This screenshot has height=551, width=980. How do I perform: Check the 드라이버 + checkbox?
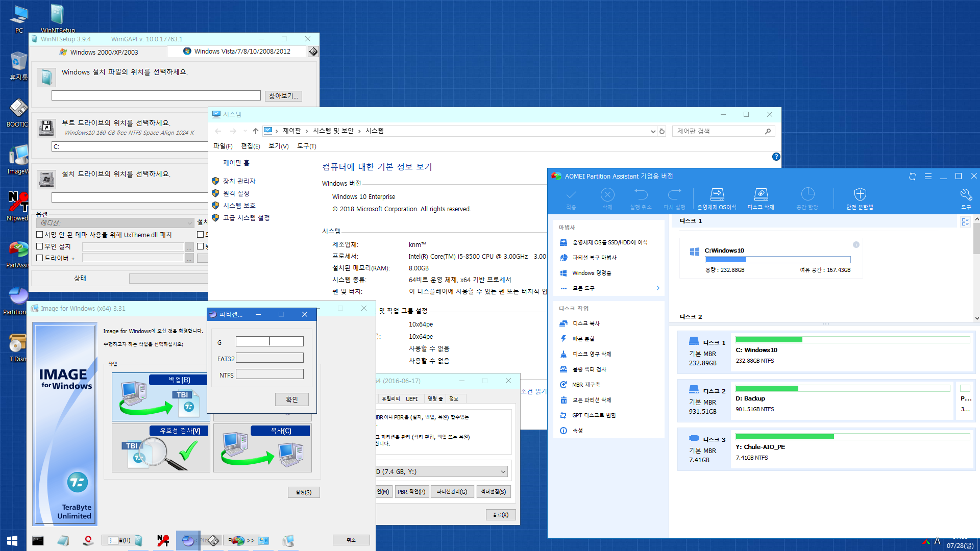40,258
